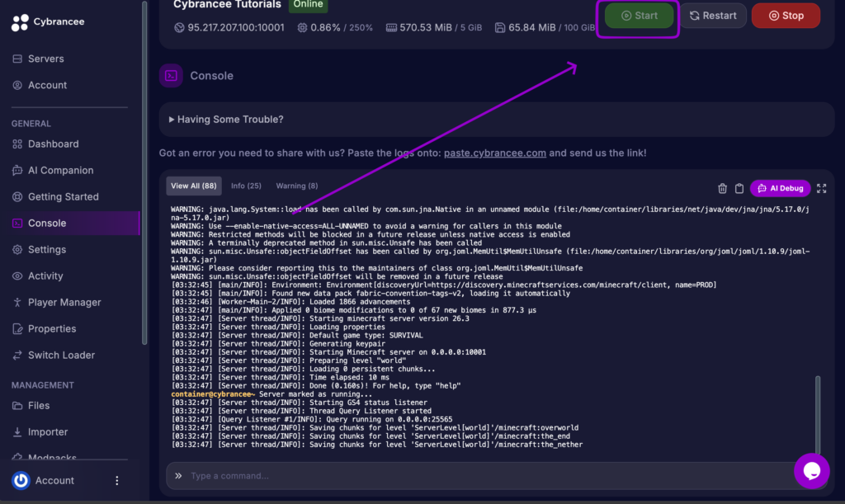
Task: Switch to the Warning (8) tab
Action: click(297, 186)
